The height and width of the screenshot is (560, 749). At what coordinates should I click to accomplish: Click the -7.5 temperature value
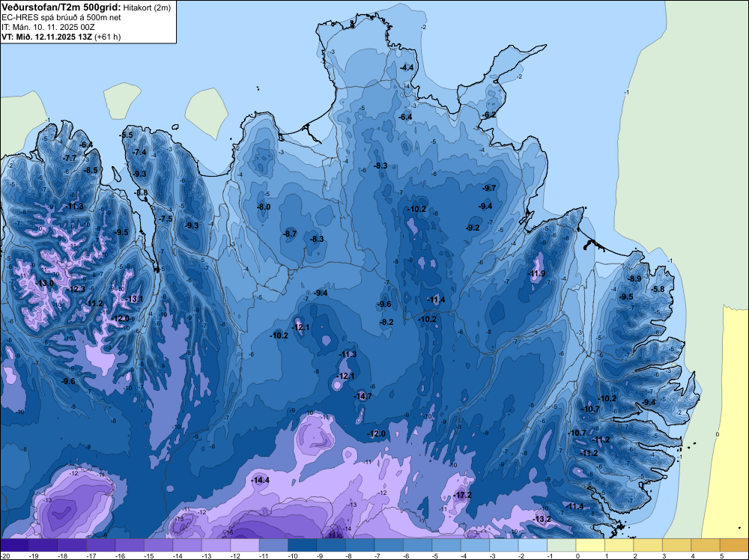(166, 219)
